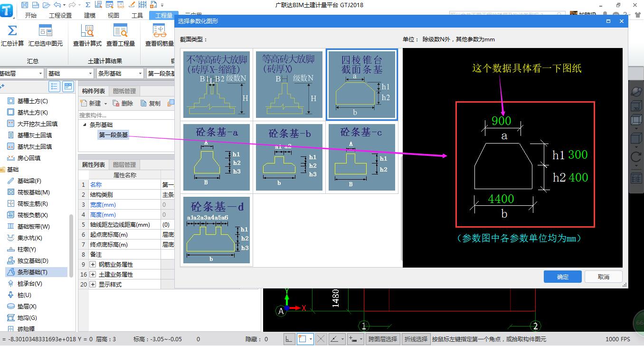644x346 pixels.
Task: Click the orthogonal mode icon in status bar
Action: (289, 339)
